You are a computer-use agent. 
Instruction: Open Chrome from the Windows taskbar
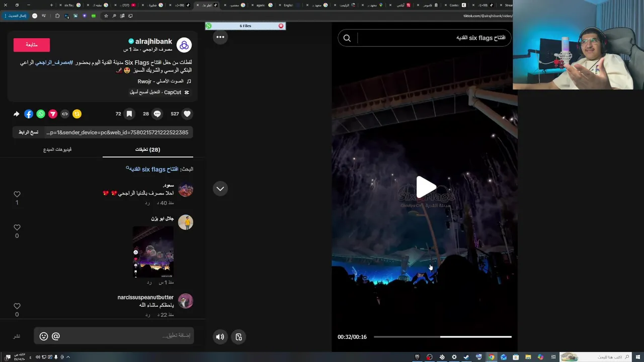click(491, 357)
